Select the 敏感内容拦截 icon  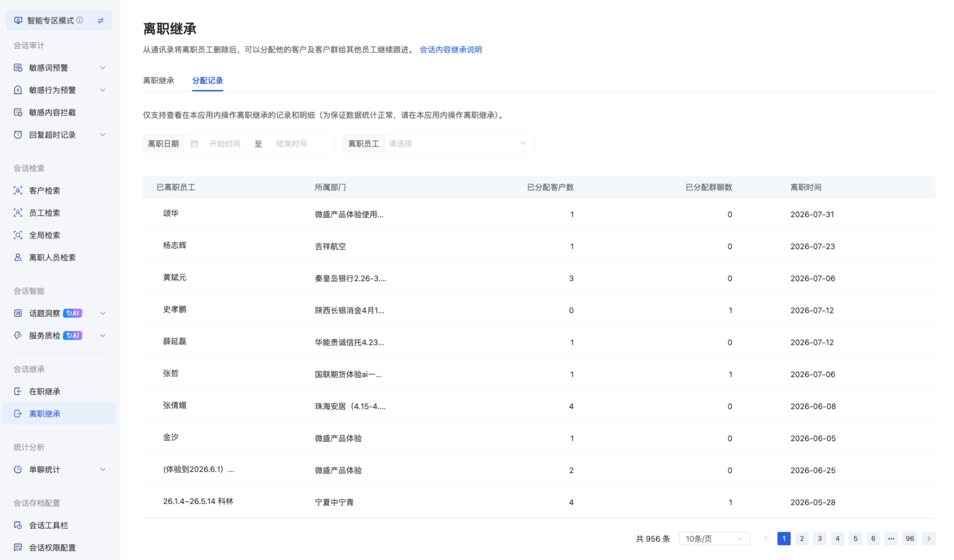point(18,112)
